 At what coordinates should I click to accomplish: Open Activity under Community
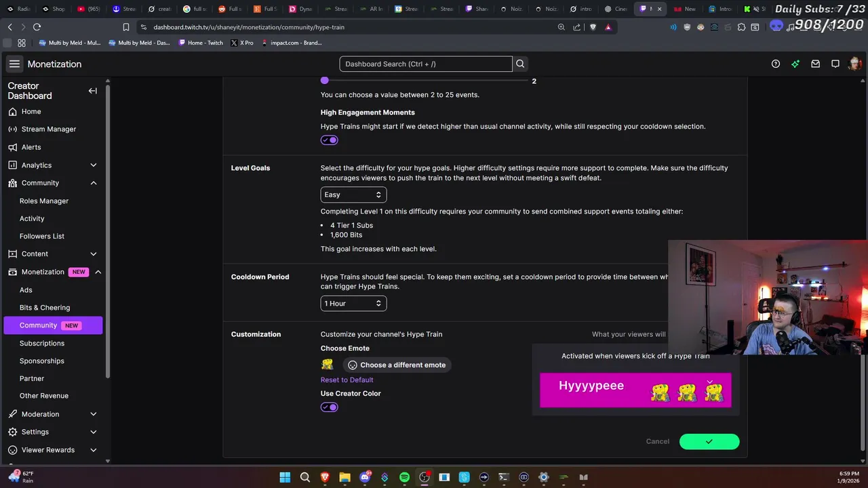pos(32,218)
